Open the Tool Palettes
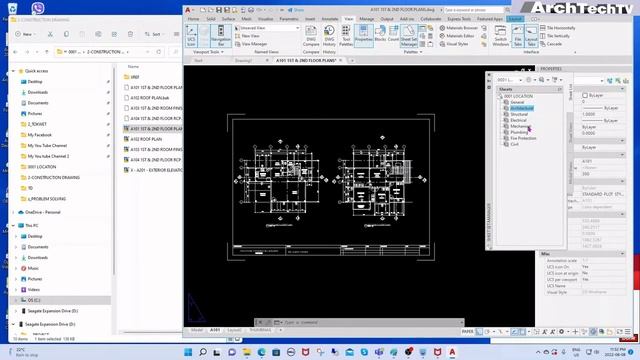This screenshot has width=640, height=360. [346, 36]
